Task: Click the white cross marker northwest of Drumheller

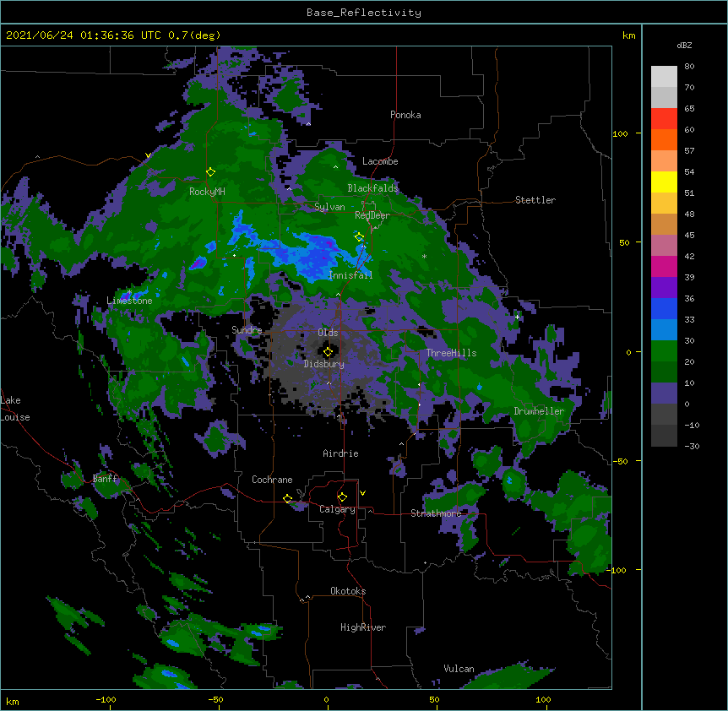Action: click(x=517, y=317)
